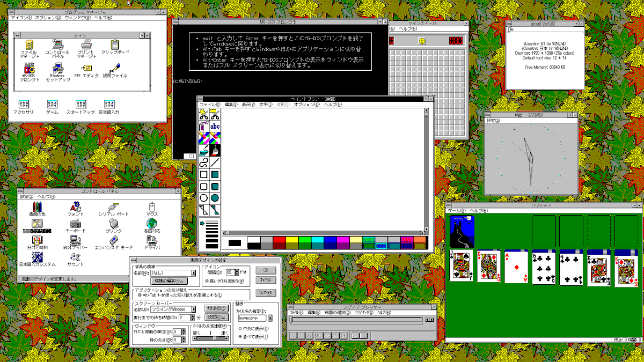644x362 pixels.
Task: Adjust the cursor blink rate slider
Action: click(x=211, y=338)
